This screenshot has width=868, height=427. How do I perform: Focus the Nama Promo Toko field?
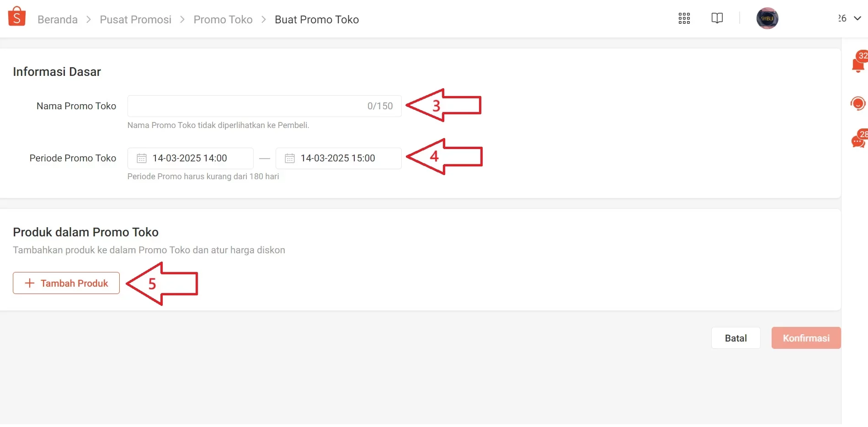[247, 106]
